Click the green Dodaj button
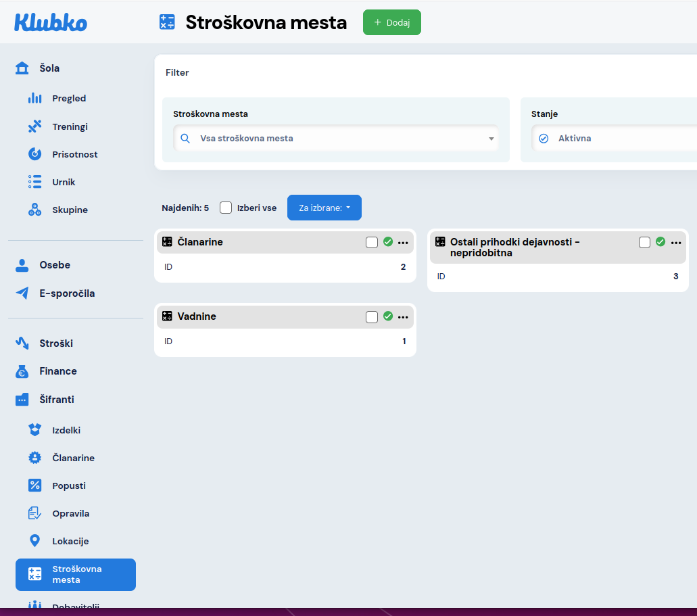Screen dimensions: 697x616 (392, 22)
